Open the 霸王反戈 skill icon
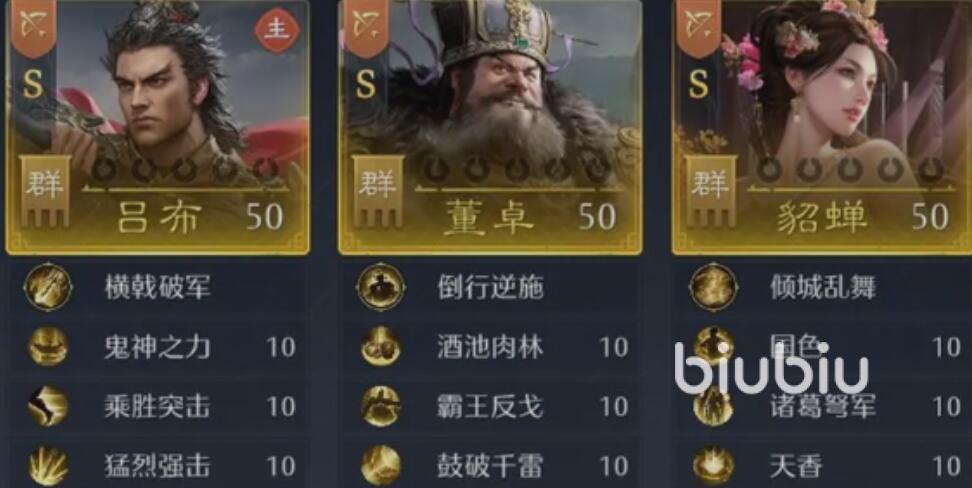972x488 pixels. 381,406
